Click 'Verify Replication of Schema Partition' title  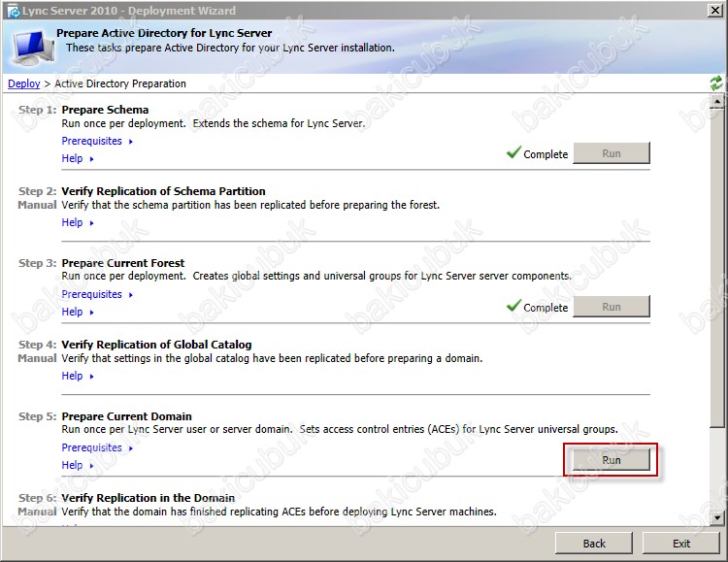pos(163,191)
